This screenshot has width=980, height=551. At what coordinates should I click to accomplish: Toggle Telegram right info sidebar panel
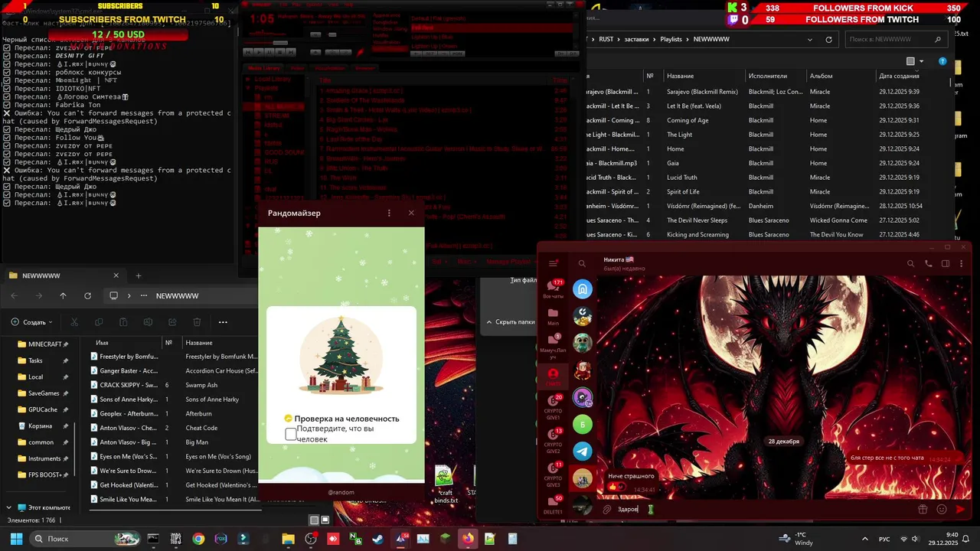pos(946,263)
